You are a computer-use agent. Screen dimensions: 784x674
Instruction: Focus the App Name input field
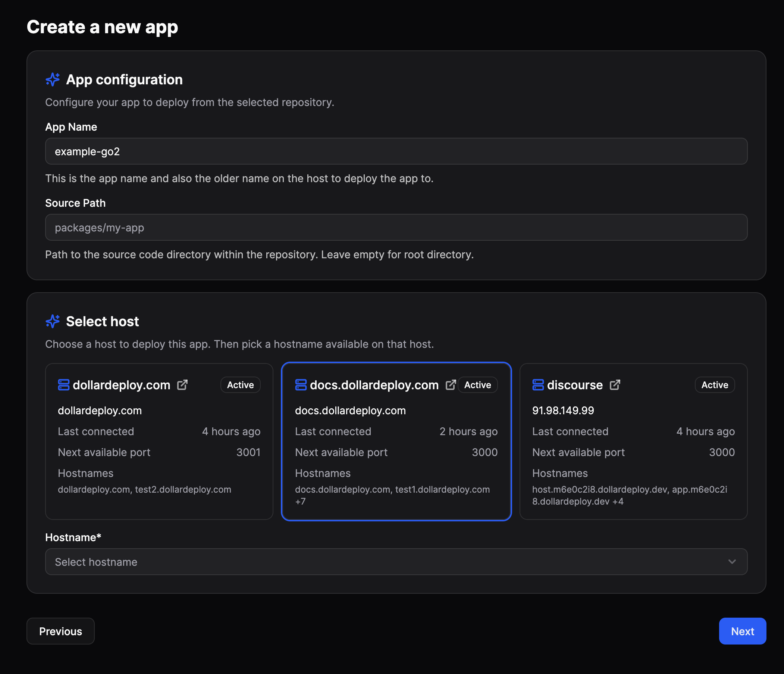[396, 152]
